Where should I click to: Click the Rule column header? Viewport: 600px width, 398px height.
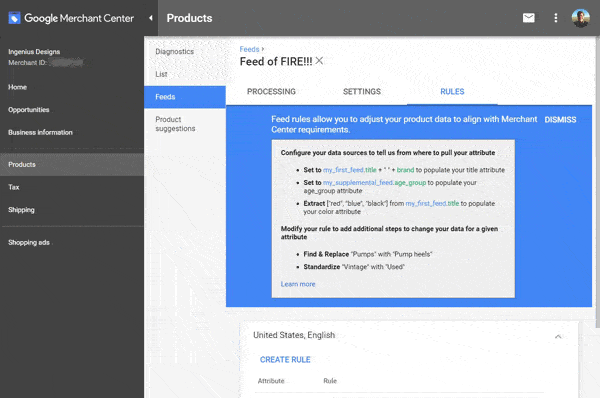tap(330, 381)
